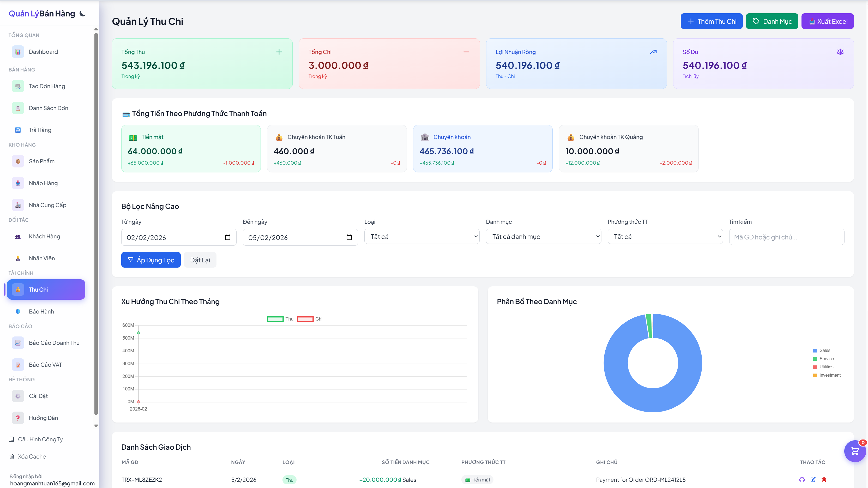868x488 pixels.
Task: Toggle the Sales legend color swatch
Action: pyautogui.click(x=815, y=351)
